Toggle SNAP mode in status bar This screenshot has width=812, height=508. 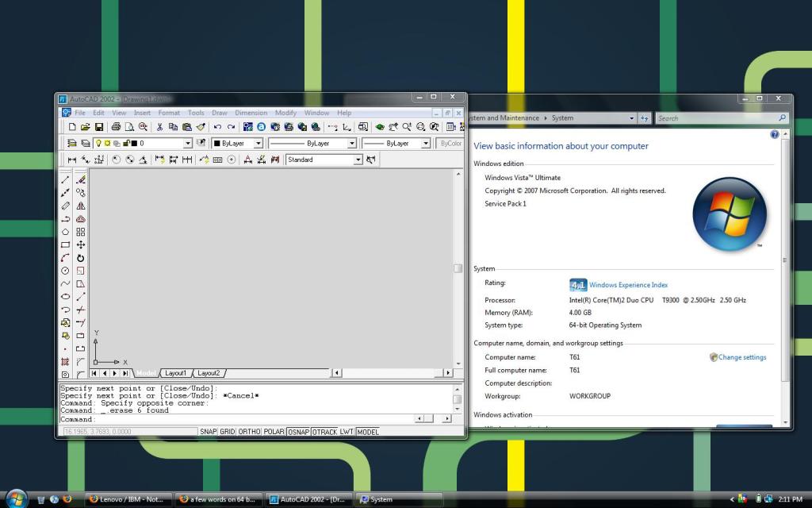(209, 431)
